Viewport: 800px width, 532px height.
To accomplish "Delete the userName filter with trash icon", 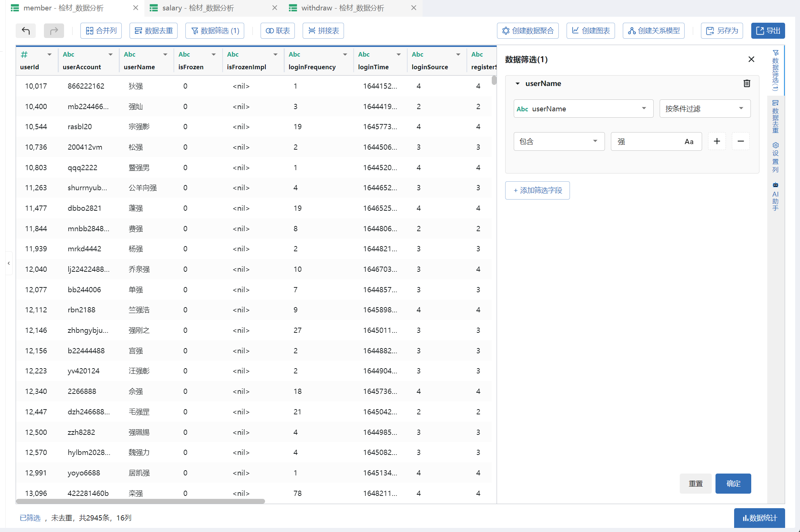I will [746, 83].
